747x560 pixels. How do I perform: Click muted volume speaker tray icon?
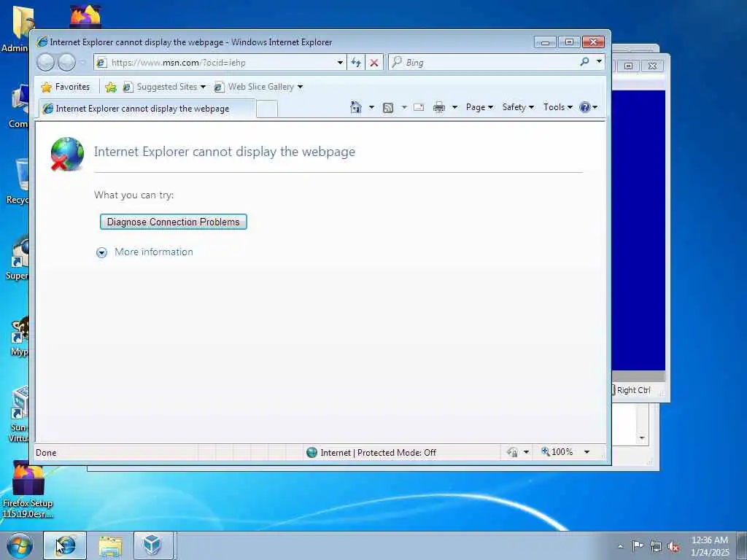[673, 547]
